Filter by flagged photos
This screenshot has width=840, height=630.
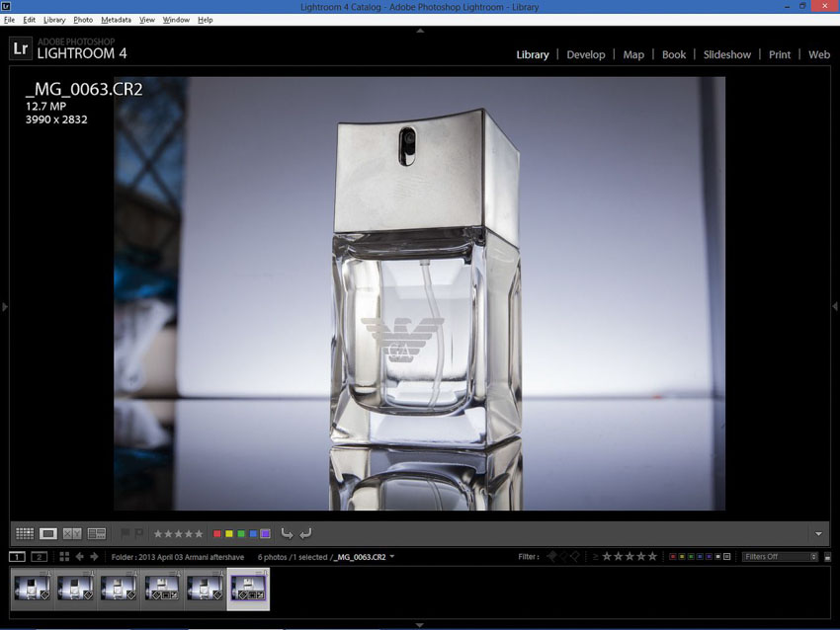click(551, 557)
